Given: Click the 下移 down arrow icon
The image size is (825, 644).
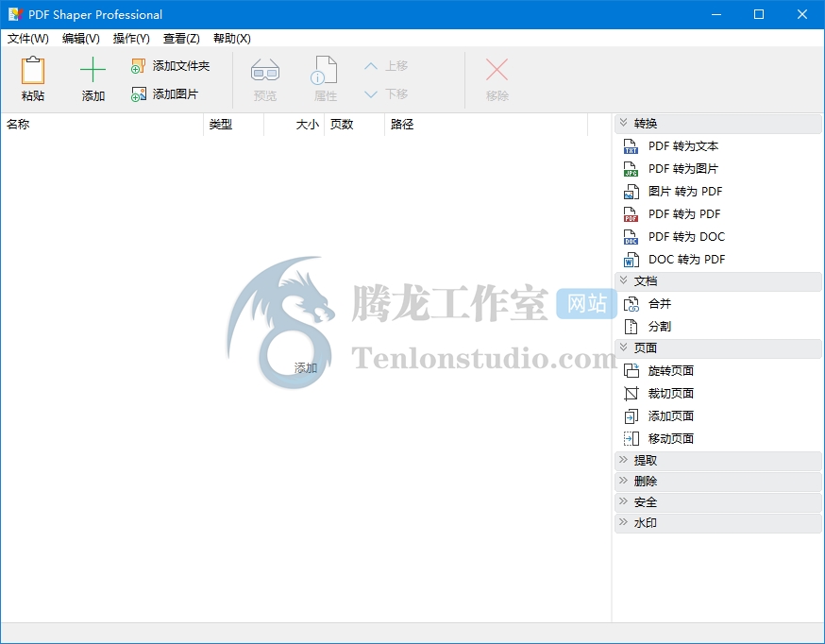Looking at the screenshot, I should (371, 94).
